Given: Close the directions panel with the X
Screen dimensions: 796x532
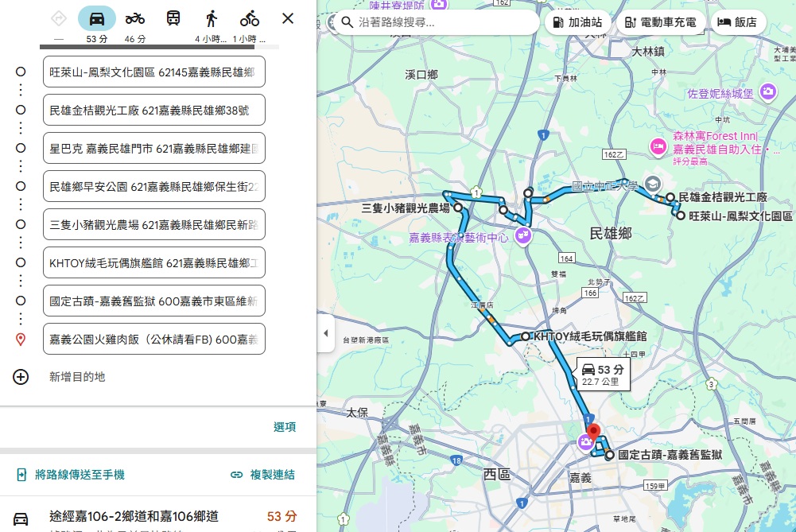Looking at the screenshot, I should coord(287,17).
